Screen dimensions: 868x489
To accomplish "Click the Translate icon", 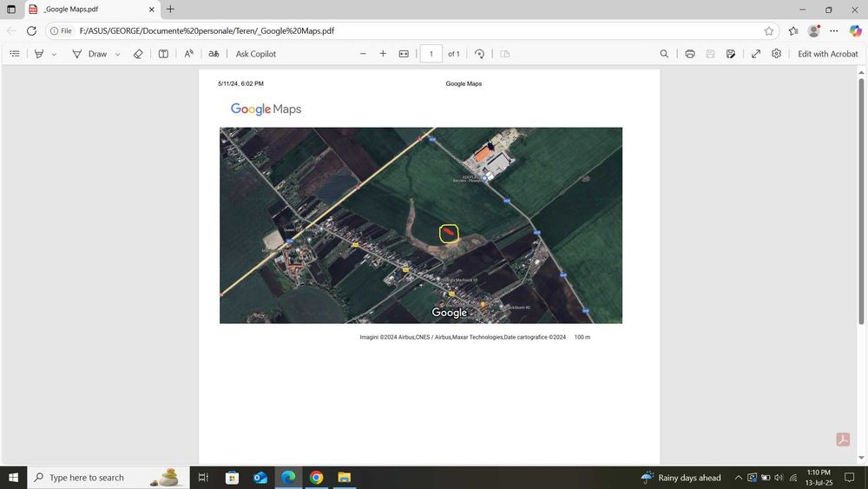I will click(214, 54).
